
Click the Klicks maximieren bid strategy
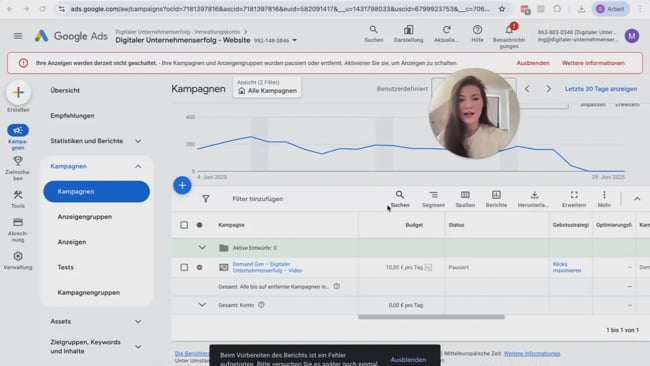pos(567,267)
